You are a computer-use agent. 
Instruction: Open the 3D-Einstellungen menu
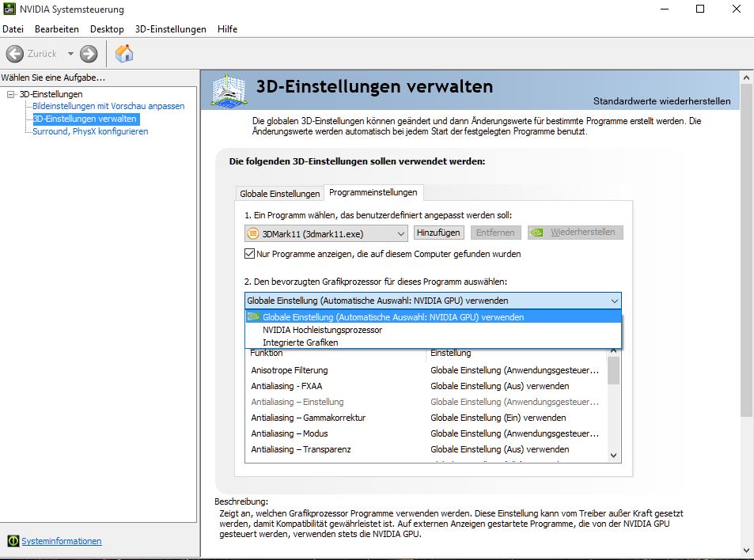[171, 28]
